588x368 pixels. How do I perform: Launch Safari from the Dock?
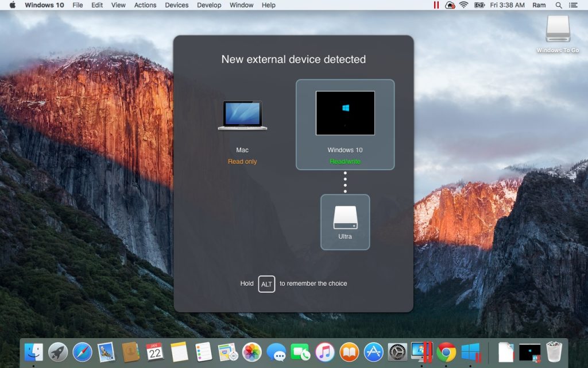pos(82,352)
